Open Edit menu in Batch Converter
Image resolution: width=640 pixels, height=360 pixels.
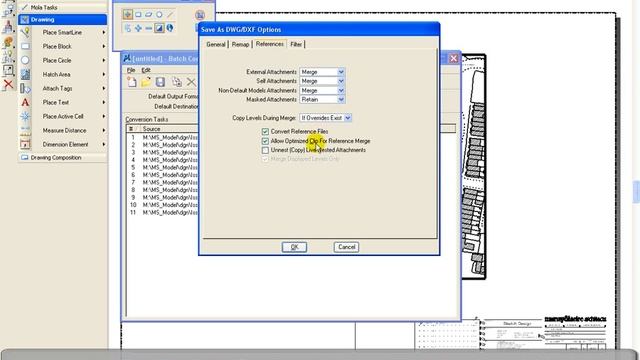pos(146,70)
